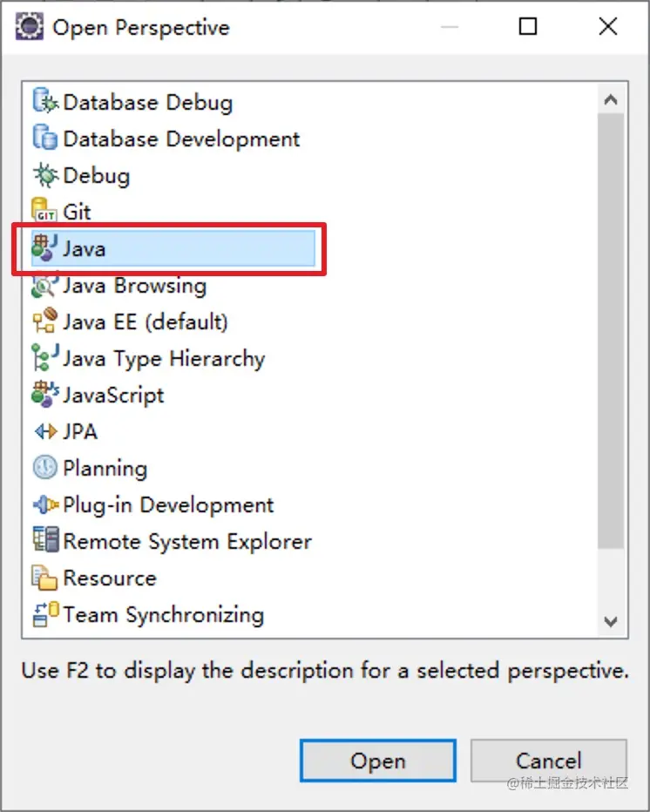The width and height of the screenshot is (650, 812).
Task: Click the JPA arrows icon
Action: (x=45, y=431)
